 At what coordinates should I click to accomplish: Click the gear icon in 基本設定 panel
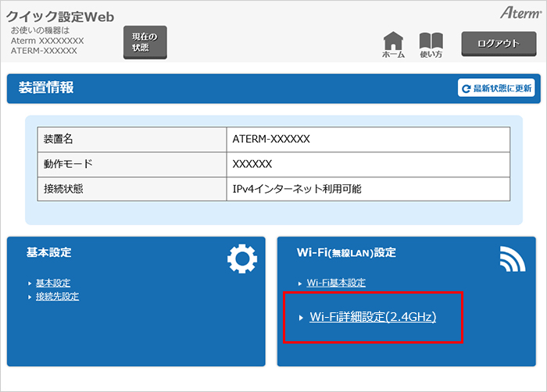(241, 258)
